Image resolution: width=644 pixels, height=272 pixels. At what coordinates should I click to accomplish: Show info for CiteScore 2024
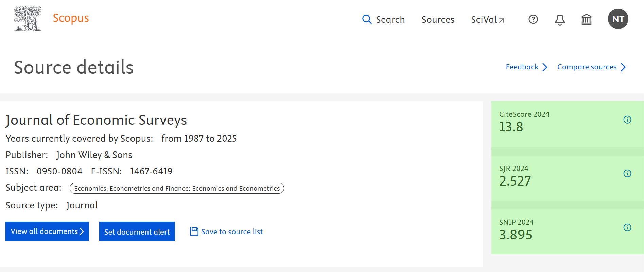coord(627,119)
